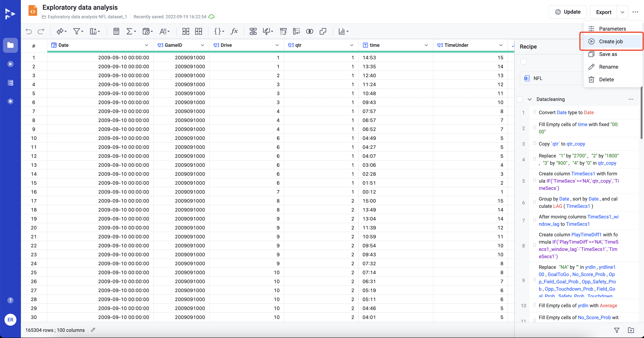Collapse the Datacleaning group chevron

point(530,99)
